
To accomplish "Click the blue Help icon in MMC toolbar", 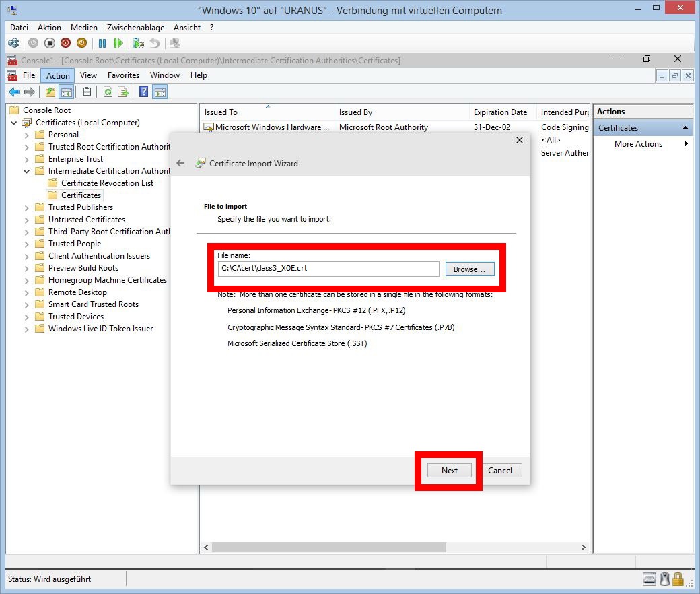I will coord(143,92).
